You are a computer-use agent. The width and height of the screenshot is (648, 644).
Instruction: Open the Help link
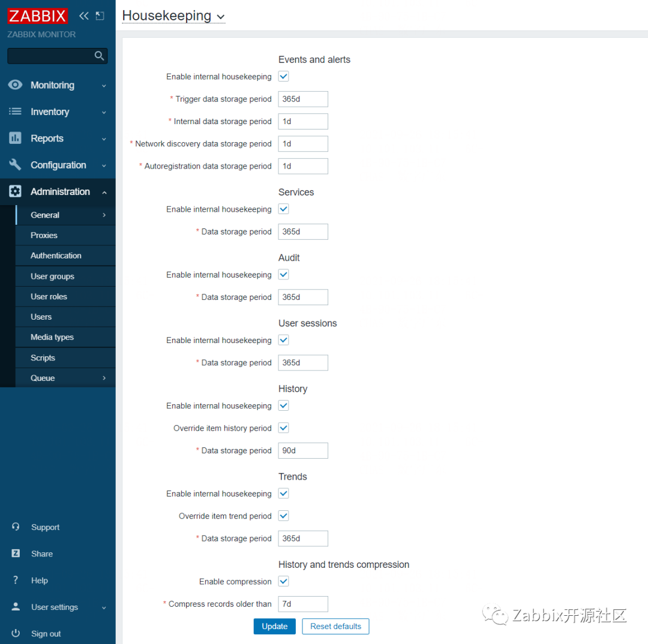[40, 580]
